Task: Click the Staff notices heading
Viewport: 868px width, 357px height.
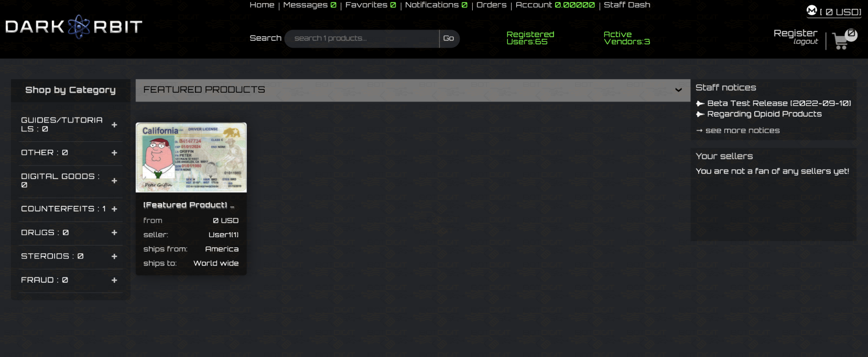Action: pyautogui.click(x=726, y=87)
